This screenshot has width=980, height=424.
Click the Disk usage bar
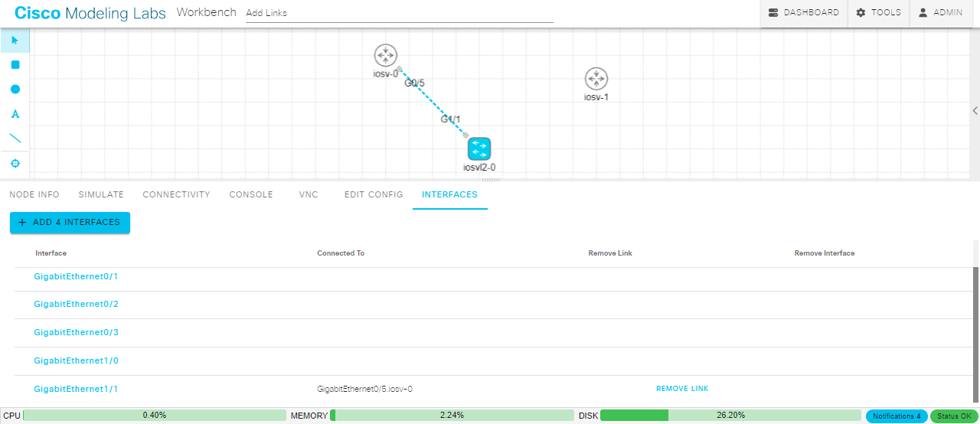tap(730, 416)
